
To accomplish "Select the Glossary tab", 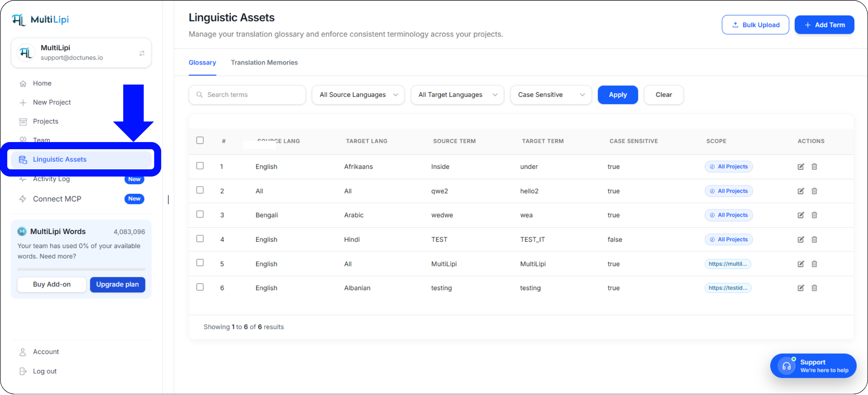I will [202, 62].
